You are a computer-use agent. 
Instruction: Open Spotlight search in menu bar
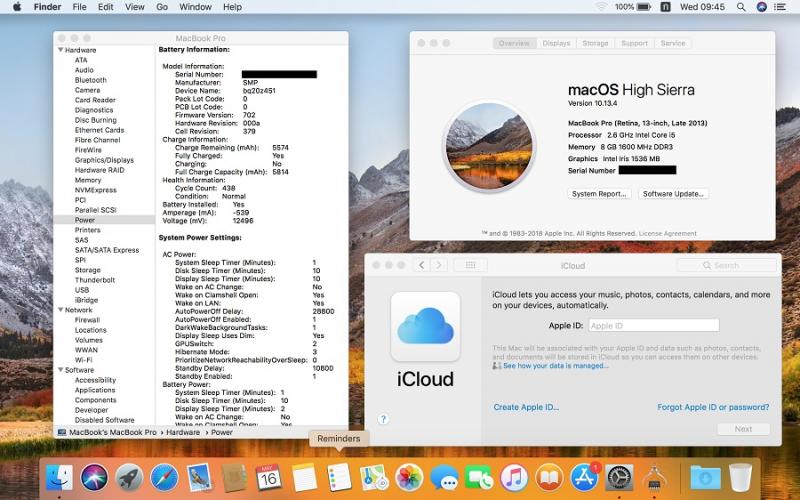click(741, 7)
